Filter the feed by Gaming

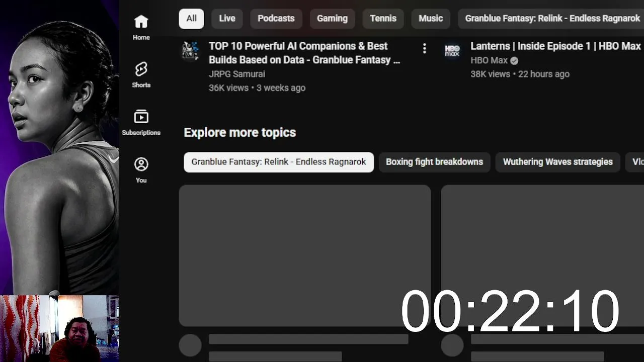click(332, 19)
